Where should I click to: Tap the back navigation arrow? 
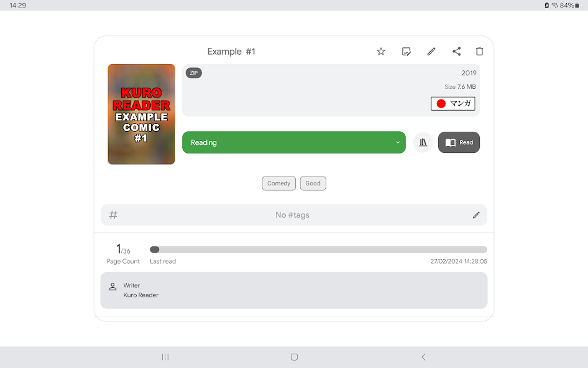423,357
